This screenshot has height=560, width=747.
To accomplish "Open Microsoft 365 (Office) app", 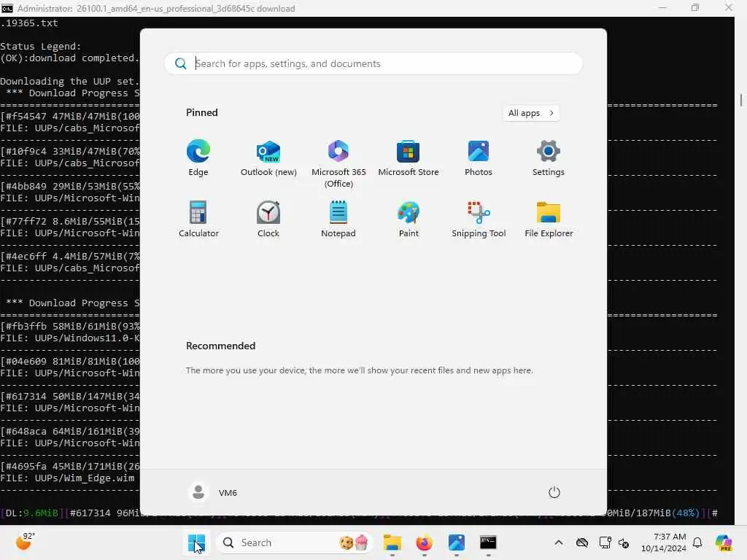I will (x=338, y=164).
